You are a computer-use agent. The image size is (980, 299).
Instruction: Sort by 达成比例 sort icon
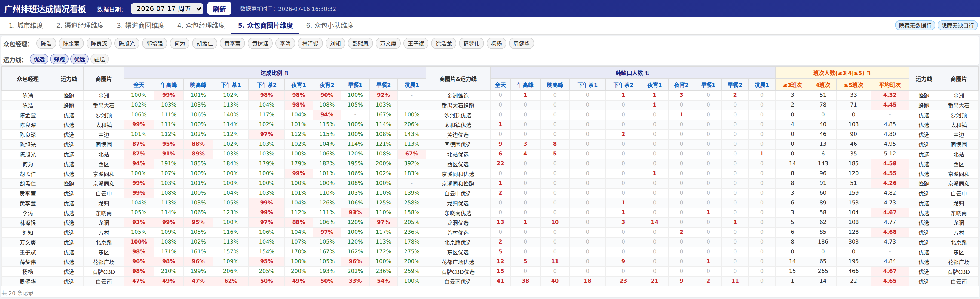(x=286, y=73)
